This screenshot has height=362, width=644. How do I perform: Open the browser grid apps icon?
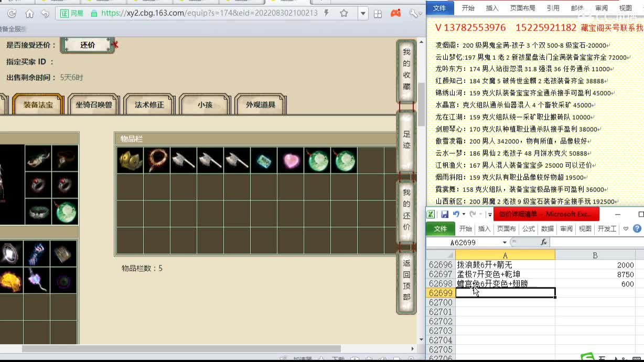click(x=378, y=14)
